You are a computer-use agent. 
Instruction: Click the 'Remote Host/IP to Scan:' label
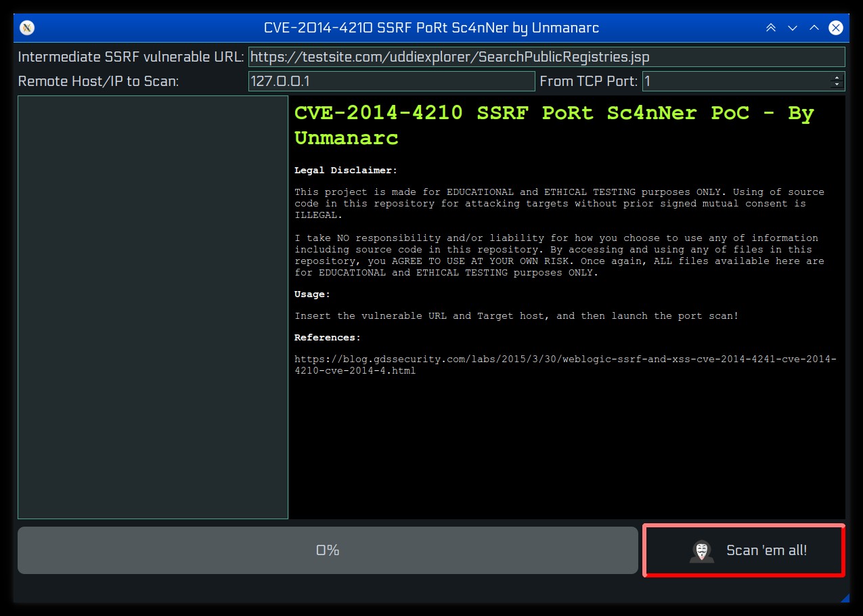coord(99,81)
